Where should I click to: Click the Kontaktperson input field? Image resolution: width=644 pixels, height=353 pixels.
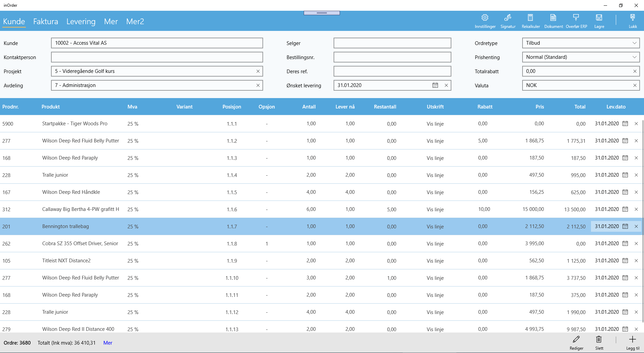(157, 57)
